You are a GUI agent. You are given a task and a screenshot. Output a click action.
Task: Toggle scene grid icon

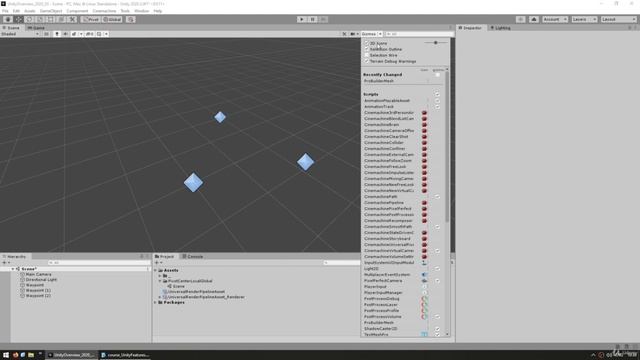(99, 34)
